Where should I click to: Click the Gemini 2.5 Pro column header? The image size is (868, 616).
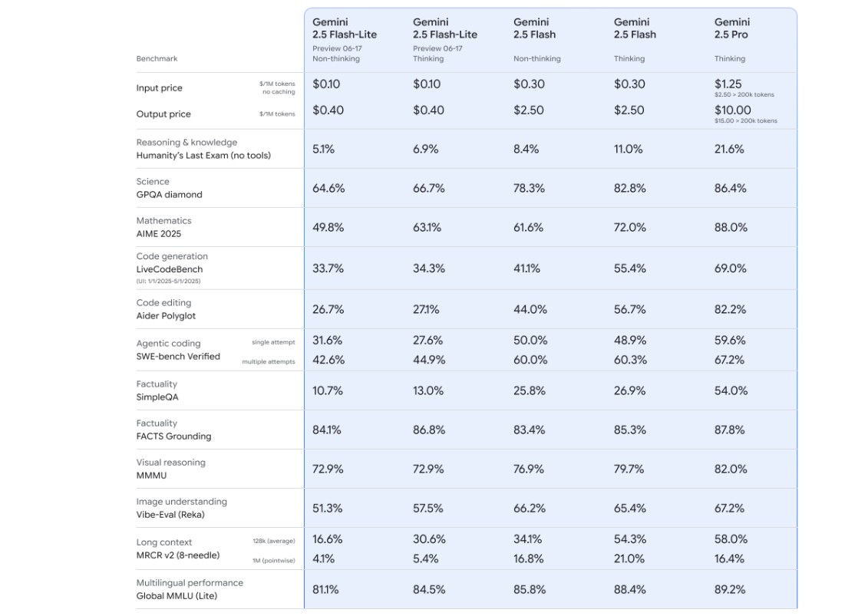pyautogui.click(x=732, y=28)
